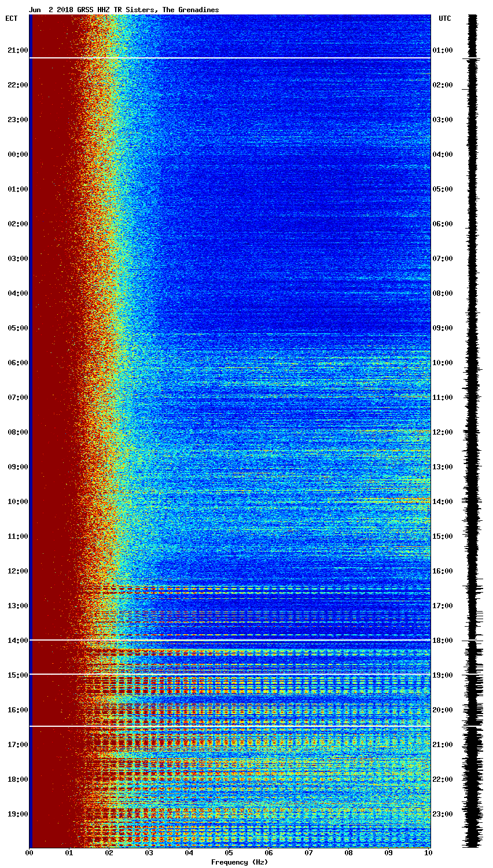Pick the 23:00 label on the UTC axis
493x868 pixels.
coord(443,814)
